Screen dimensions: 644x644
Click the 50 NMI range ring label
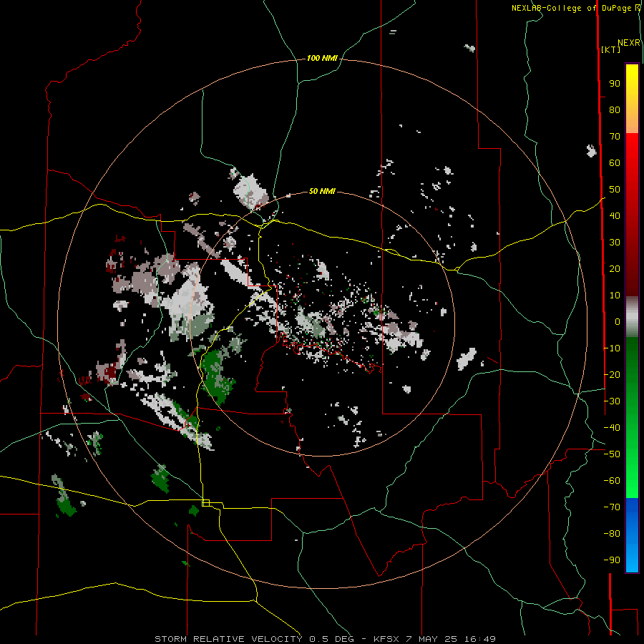(x=322, y=191)
